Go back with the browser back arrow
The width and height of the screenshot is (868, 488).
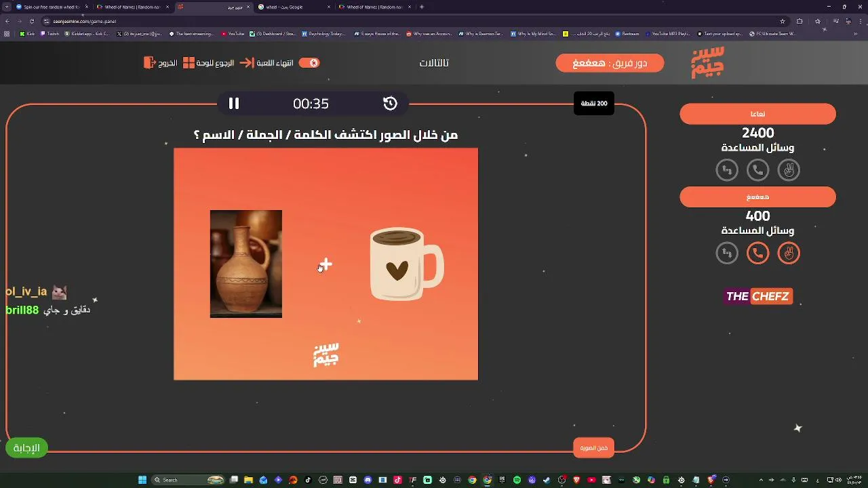pyautogui.click(x=7, y=21)
